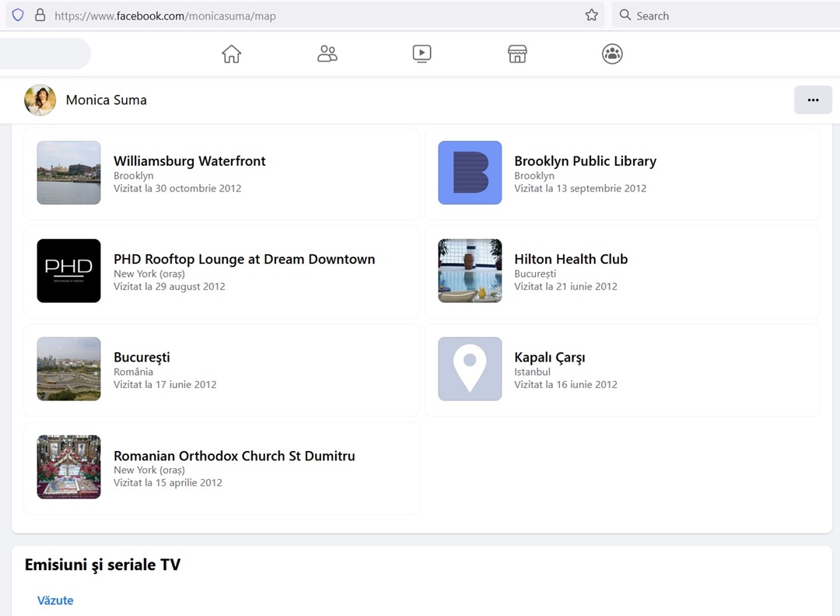View site security padlock info
840x616 pixels.
pyautogui.click(x=40, y=16)
